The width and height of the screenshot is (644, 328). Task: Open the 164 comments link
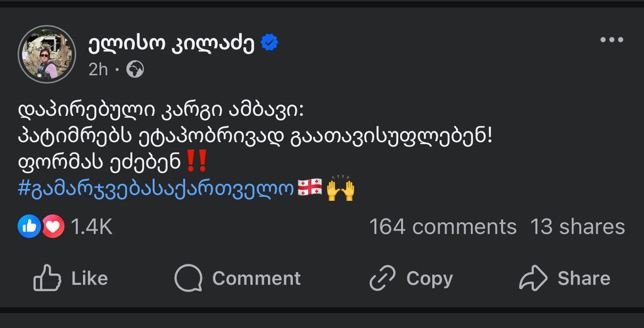(x=443, y=227)
